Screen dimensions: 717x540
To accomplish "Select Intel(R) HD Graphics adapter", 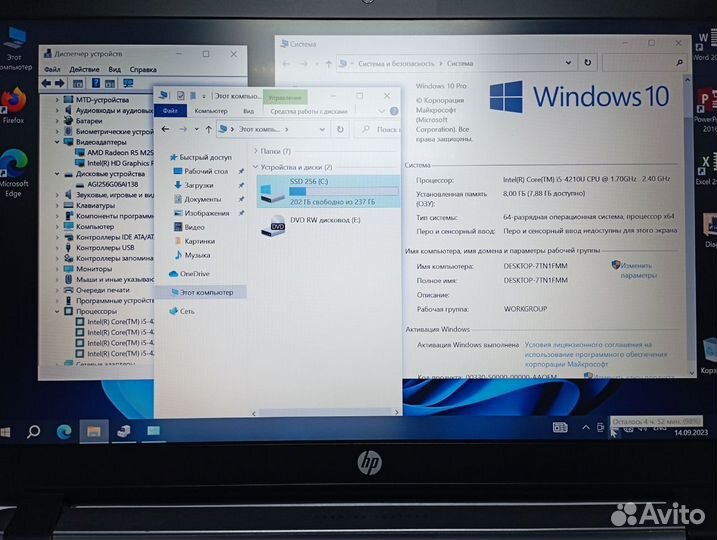I will click(x=114, y=163).
